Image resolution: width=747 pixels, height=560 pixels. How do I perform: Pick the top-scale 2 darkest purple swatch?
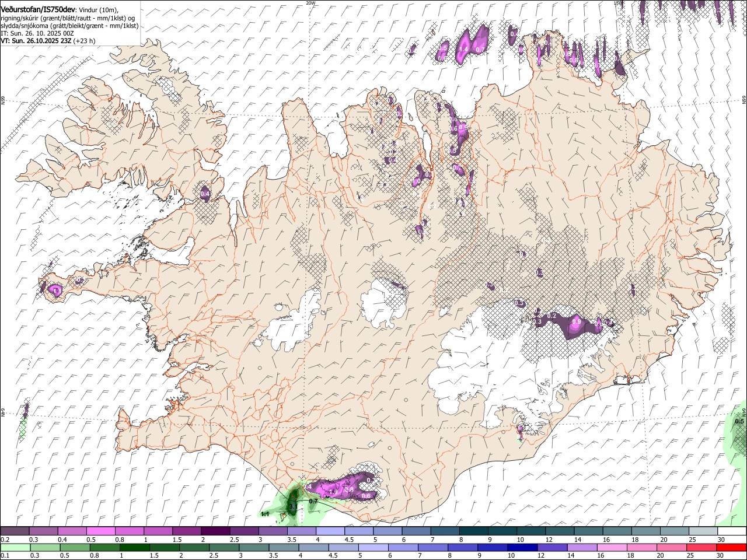coord(215,531)
